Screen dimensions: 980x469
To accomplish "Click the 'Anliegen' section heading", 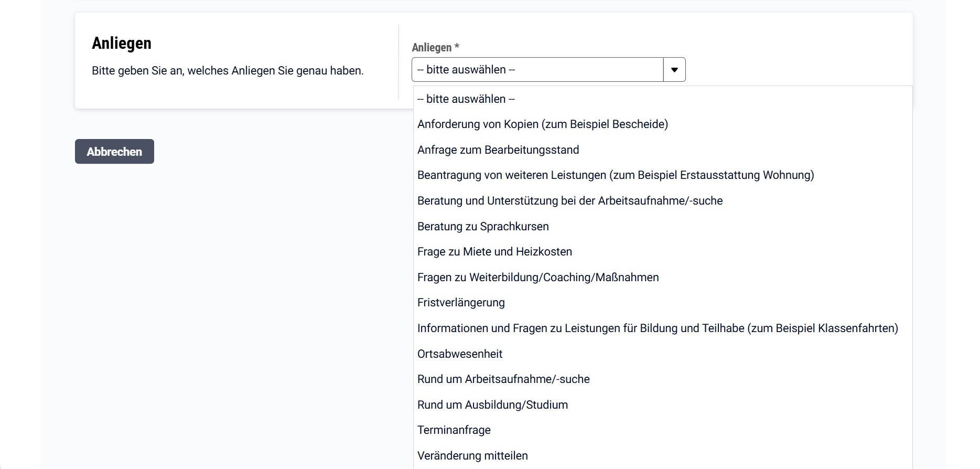I will (122, 43).
